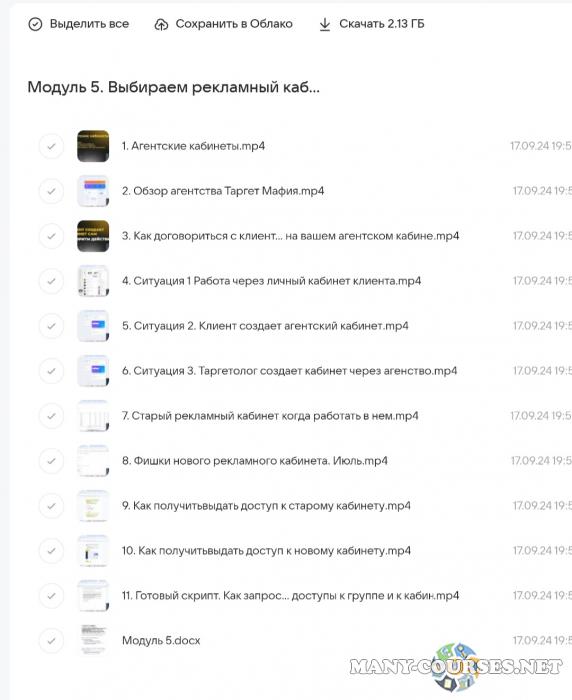This screenshot has width=572, height=700.
Task: Tick checkbox for 1. Агентские кабинеты.mp4
Action: click(51, 146)
